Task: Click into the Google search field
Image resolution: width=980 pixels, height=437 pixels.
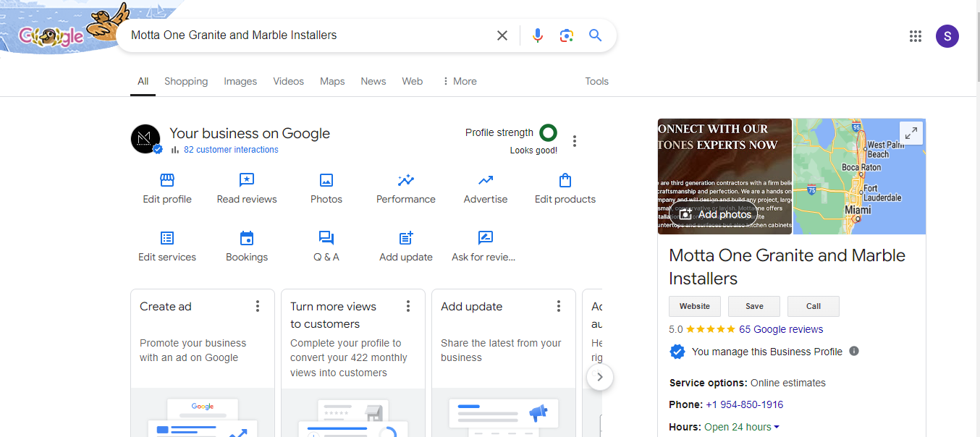Action: 308,35
